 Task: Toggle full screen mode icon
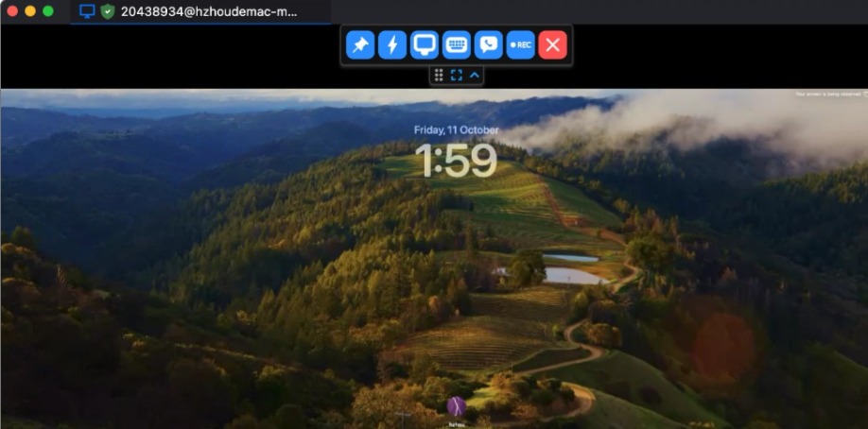click(457, 75)
